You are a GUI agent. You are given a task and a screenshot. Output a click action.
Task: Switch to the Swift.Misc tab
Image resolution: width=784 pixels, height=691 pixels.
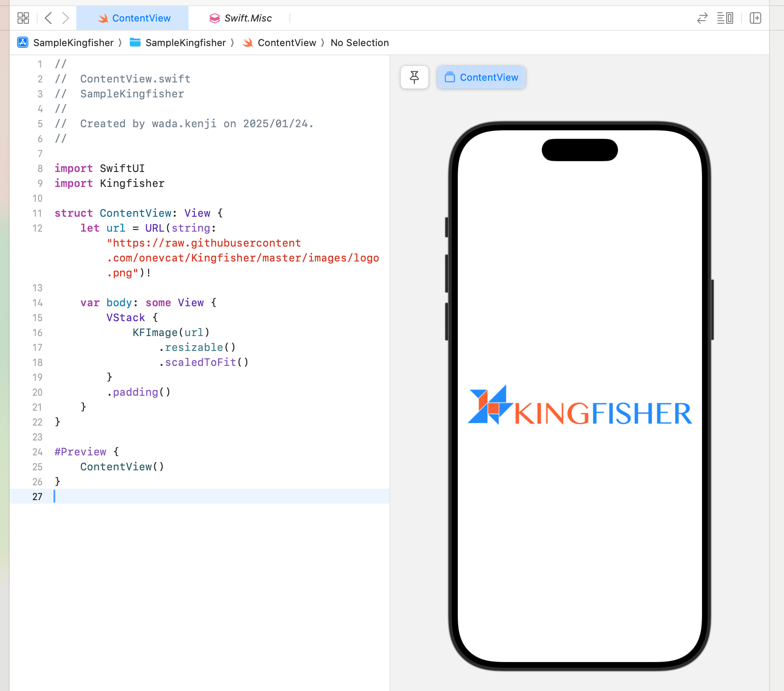click(x=240, y=18)
